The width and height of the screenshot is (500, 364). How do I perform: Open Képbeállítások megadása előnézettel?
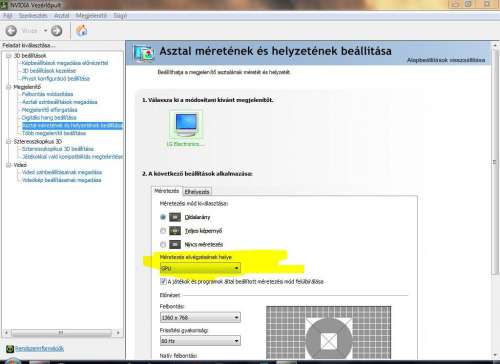pyautogui.click(x=65, y=63)
